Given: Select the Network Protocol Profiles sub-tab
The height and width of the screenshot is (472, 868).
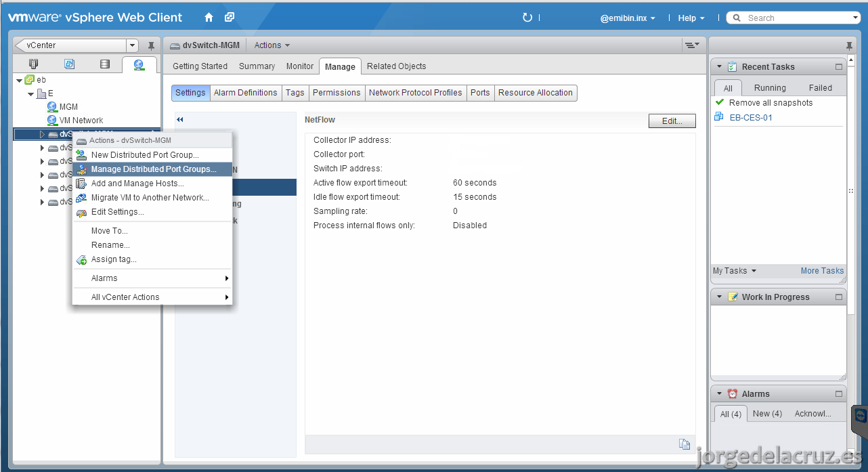Looking at the screenshot, I should click(x=415, y=93).
